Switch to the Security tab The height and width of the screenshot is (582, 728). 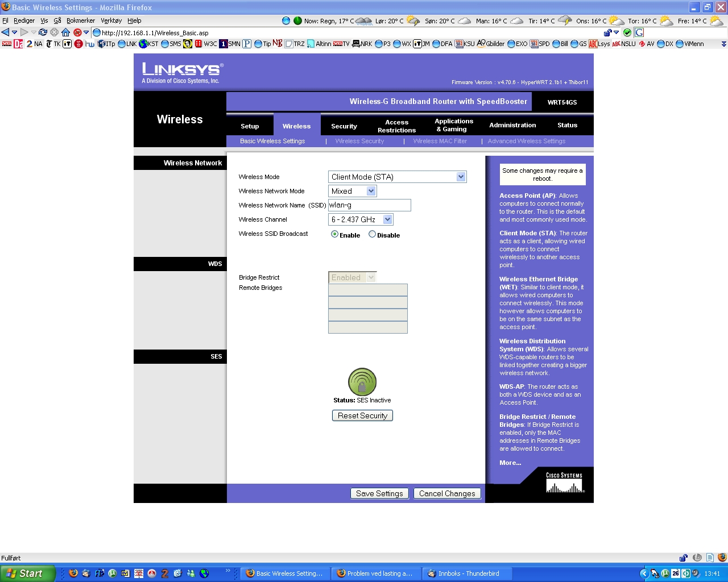[344, 126]
